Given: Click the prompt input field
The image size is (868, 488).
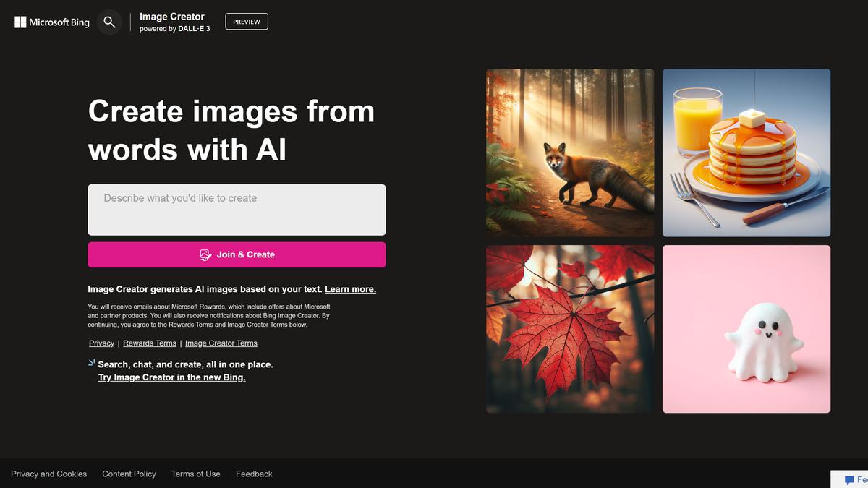Looking at the screenshot, I should tap(237, 208).
